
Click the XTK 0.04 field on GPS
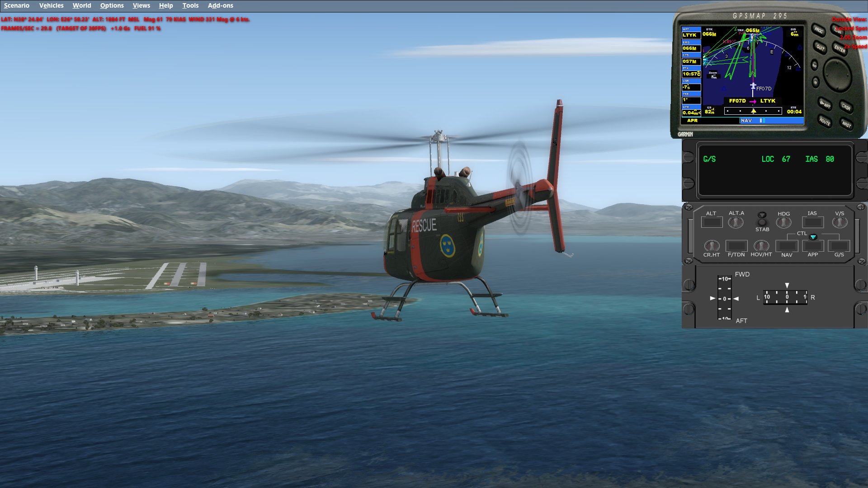pyautogui.click(x=691, y=113)
